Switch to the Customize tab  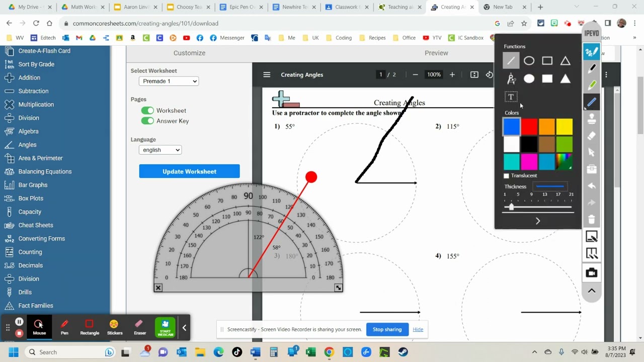189,53
